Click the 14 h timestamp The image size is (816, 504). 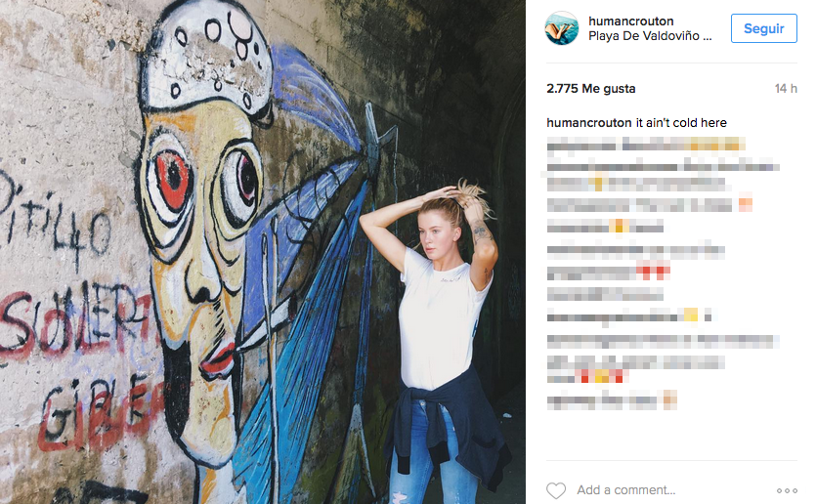click(786, 89)
